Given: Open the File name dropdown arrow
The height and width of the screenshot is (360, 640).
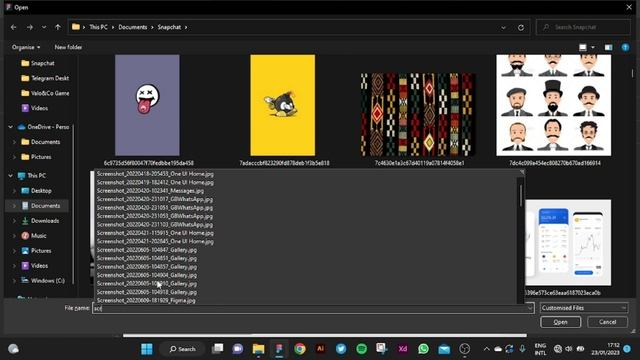Looking at the screenshot, I should click(530, 308).
